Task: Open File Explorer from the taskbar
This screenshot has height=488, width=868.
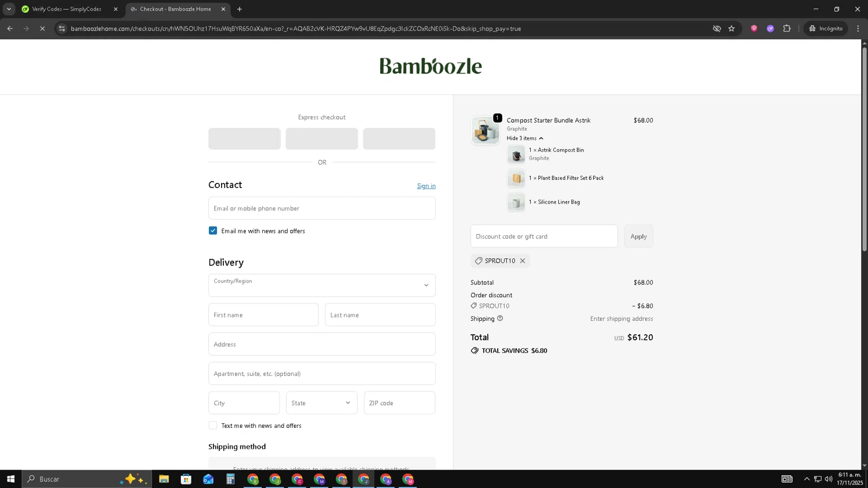Action: coord(164,479)
